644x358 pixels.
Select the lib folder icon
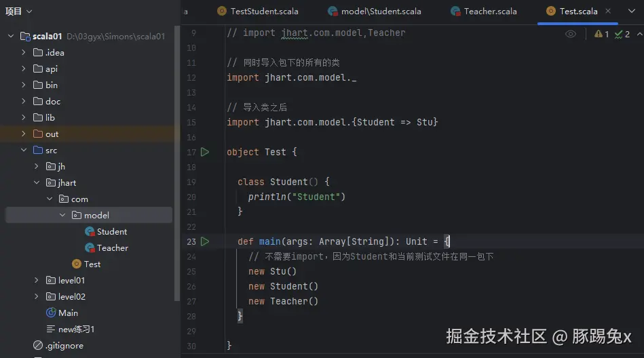38,117
